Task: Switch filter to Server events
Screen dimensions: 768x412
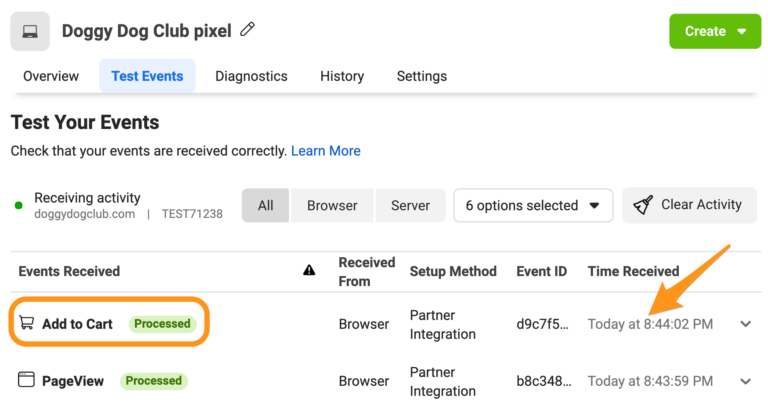Action: point(410,205)
